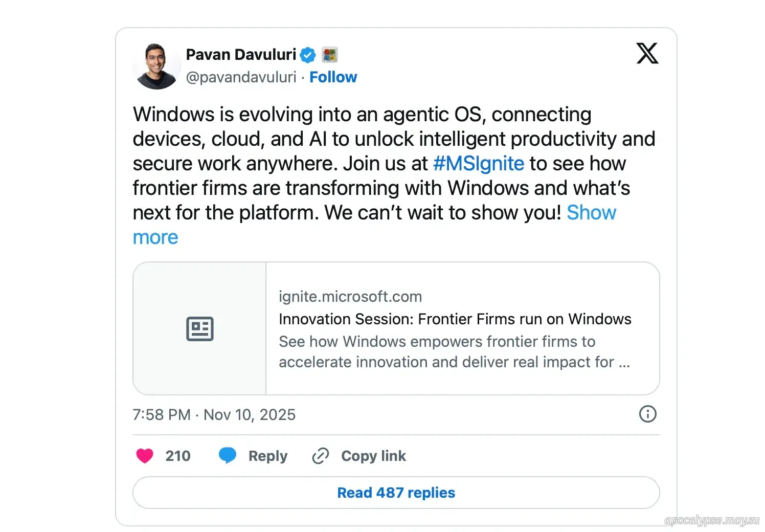The height and width of the screenshot is (532, 765).
Task: Click the @pavandavuluri handle
Action: click(241, 77)
